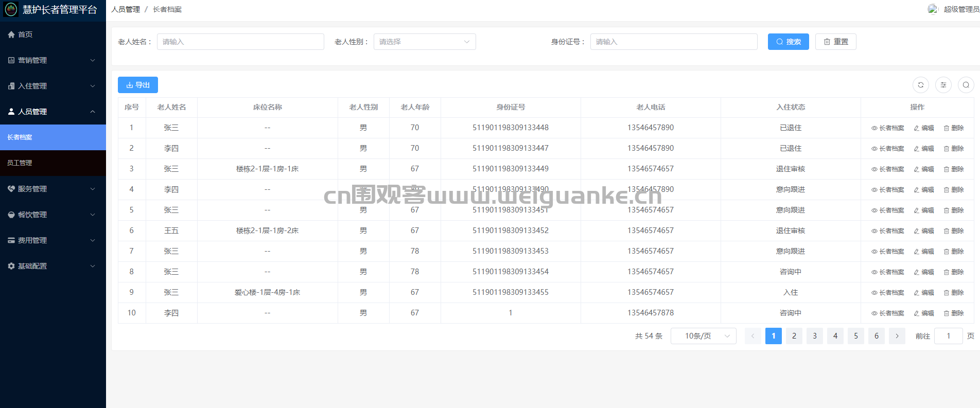Delete the record in row 3
Screen dimensions: 980x408
(x=954, y=169)
